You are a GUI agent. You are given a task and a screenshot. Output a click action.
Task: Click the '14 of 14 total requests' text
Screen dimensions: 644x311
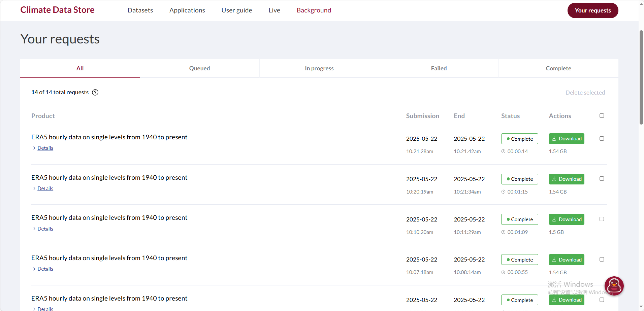pos(60,92)
